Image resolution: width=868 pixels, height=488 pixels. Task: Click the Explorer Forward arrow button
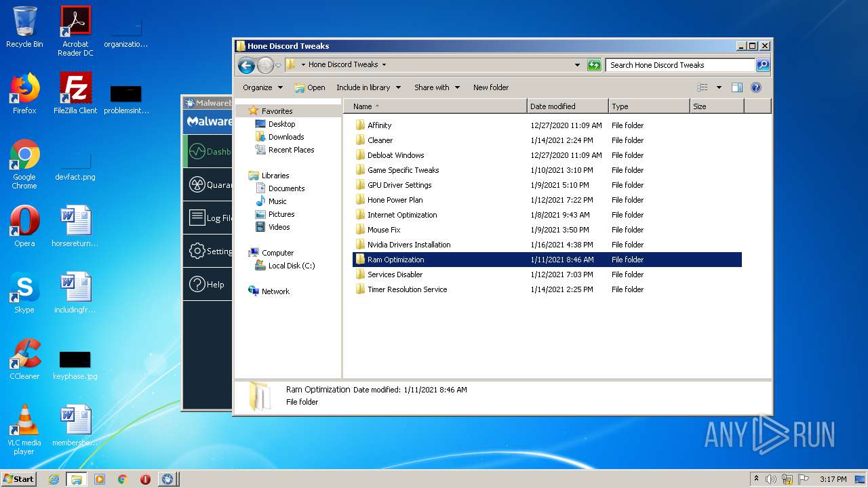point(265,65)
